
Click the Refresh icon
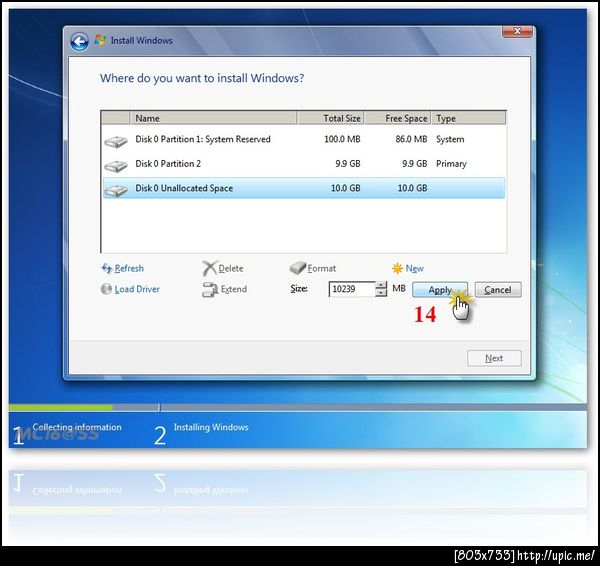[x=106, y=268]
